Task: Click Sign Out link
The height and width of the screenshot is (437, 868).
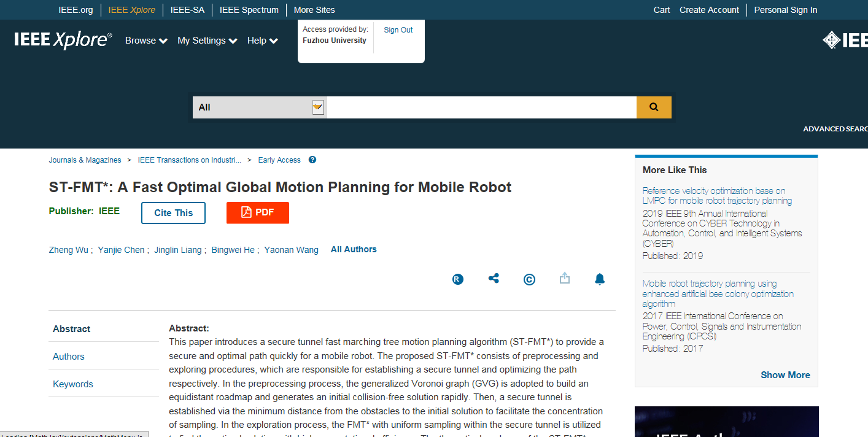Action: (398, 30)
